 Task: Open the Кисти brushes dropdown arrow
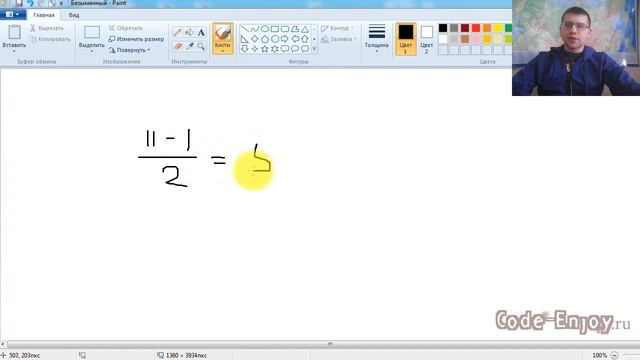(223, 51)
